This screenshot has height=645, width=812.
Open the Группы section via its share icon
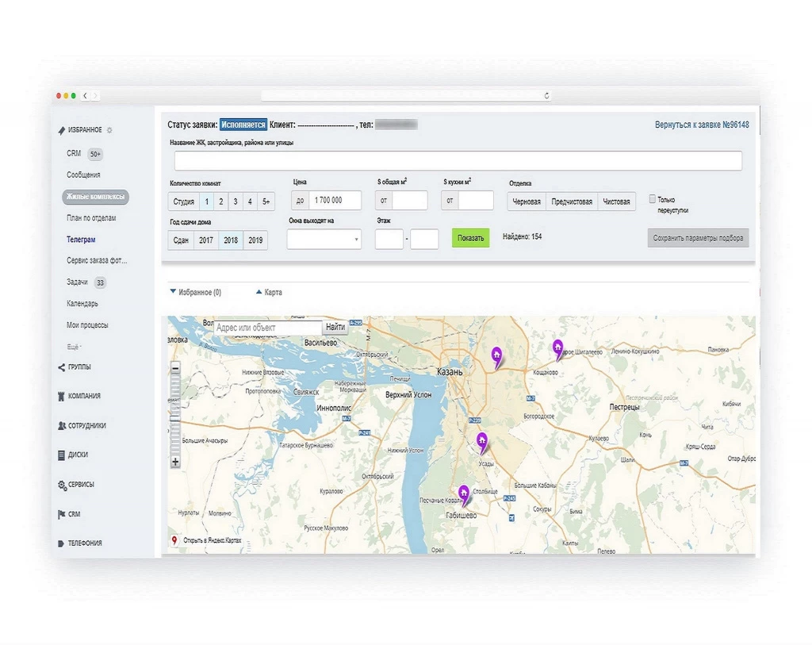(x=62, y=367)
